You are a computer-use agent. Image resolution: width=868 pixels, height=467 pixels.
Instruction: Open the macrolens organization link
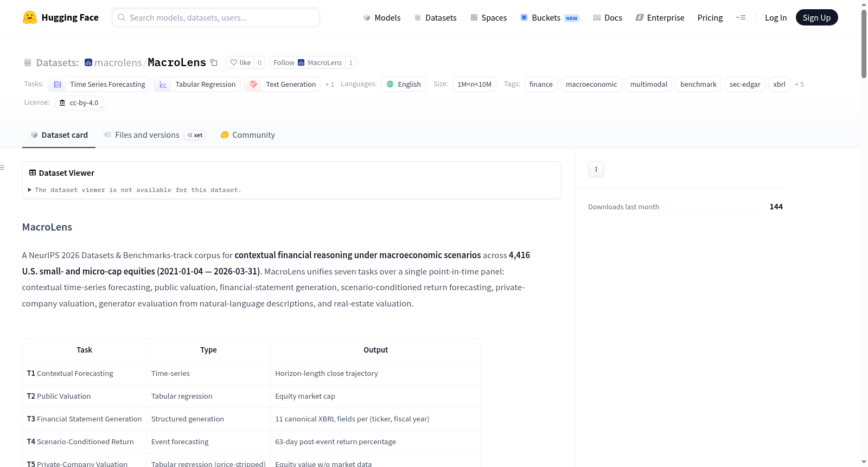tap(118, 62)
